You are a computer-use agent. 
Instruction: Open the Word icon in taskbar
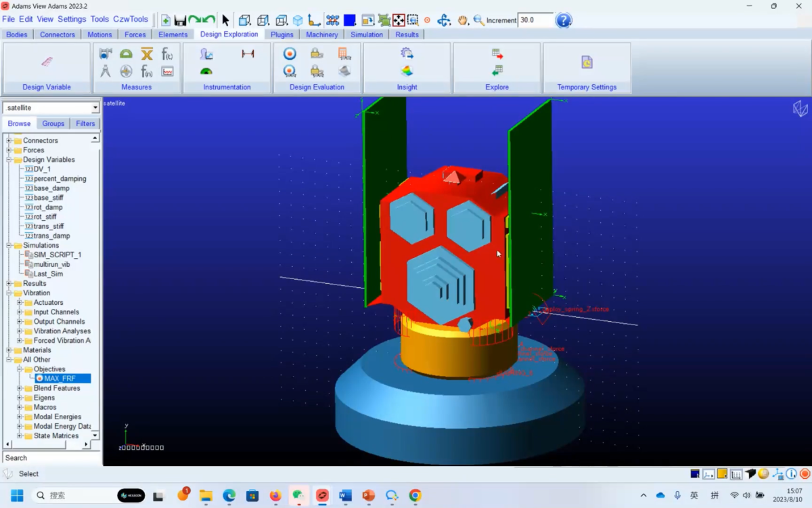point(345,496)
